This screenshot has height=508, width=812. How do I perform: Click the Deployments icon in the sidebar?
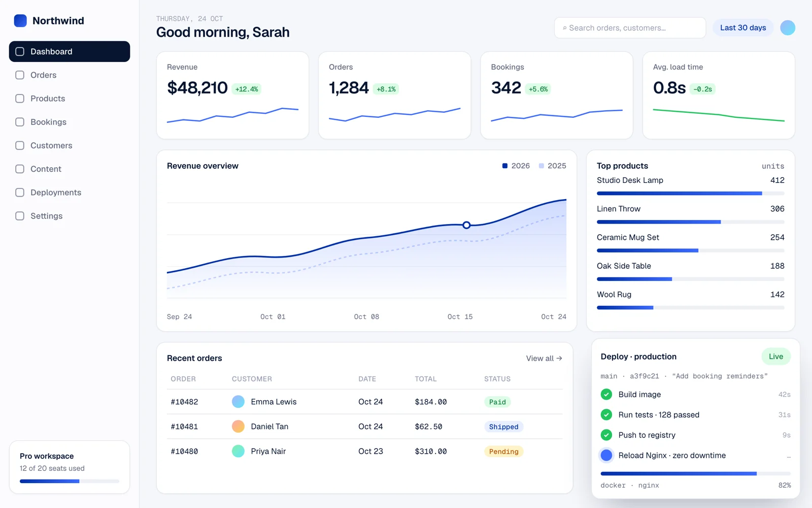pyautogui.click(x=20, y=193)
